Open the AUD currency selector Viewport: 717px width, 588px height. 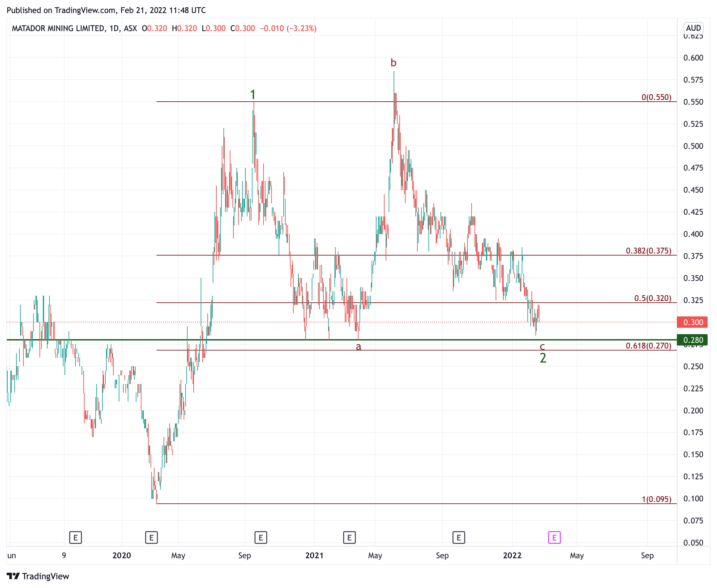coord(693,28)
